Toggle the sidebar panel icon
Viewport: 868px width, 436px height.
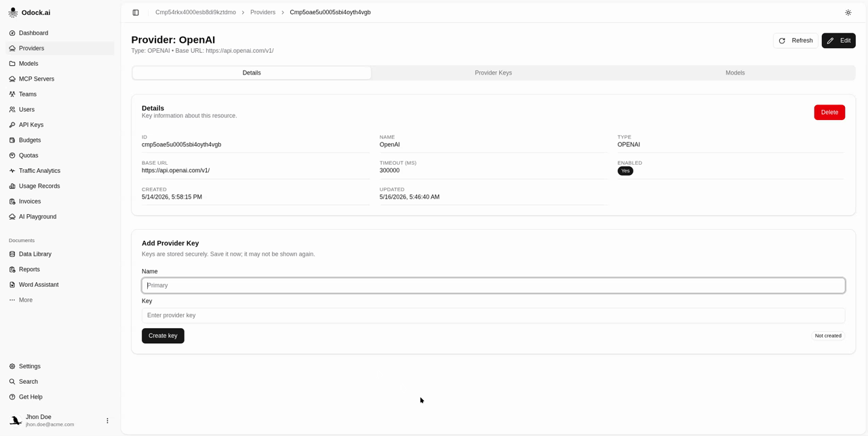136,12
